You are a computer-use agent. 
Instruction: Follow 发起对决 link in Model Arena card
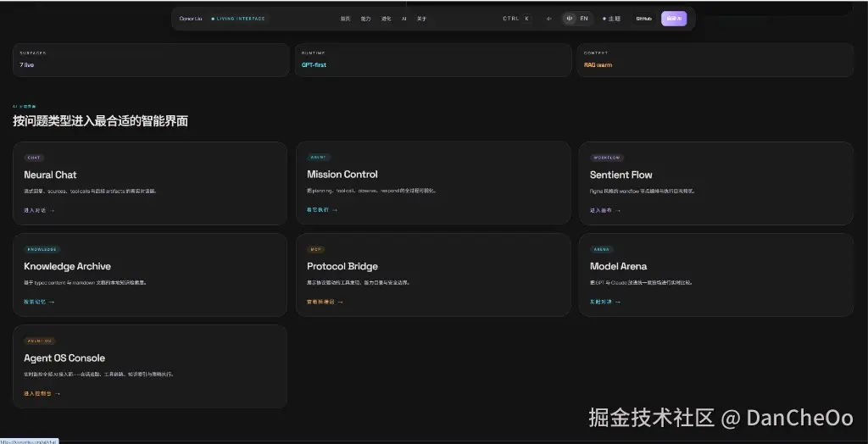[x=605, y=302]
